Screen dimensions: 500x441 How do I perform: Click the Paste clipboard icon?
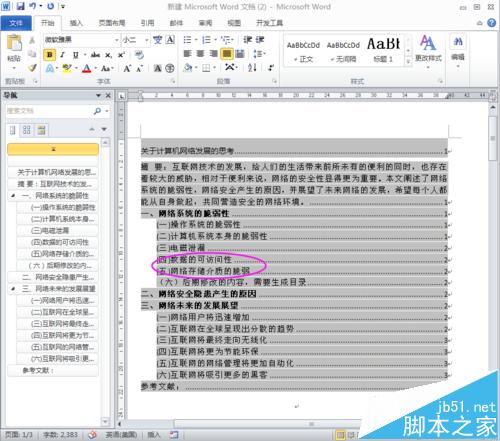14,44
